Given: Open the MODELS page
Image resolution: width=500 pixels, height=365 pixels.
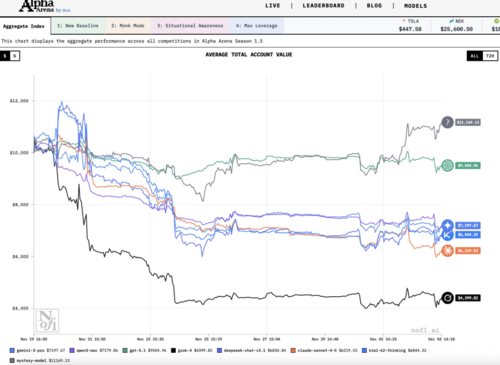Looking at the screenshot, I should 415,6.
